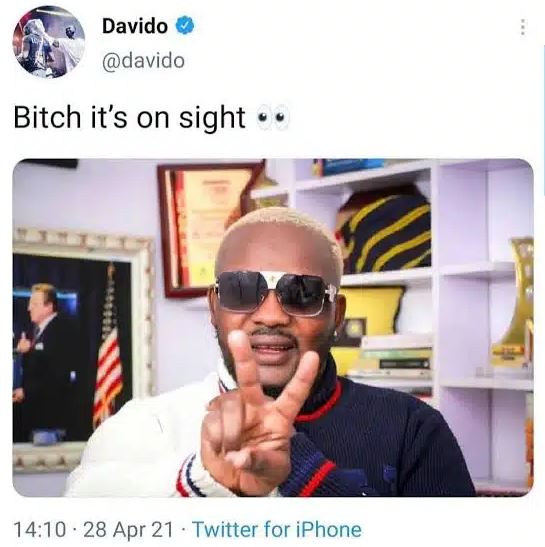
Task: Open the @davido handle
Action: point(143,61)
